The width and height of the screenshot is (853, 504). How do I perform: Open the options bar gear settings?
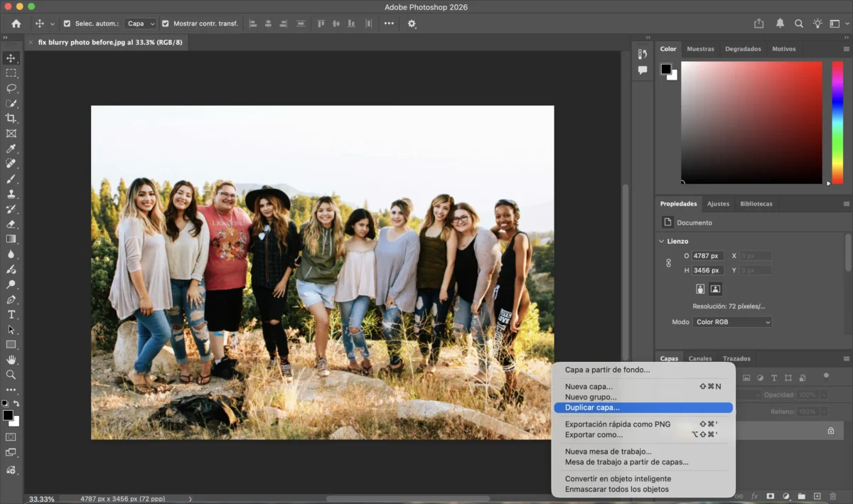coord(412,23)
